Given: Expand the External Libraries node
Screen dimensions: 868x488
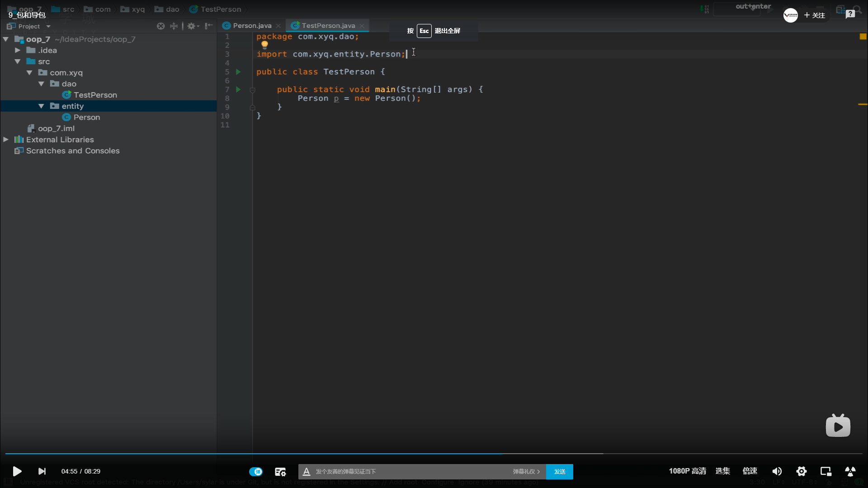Looking at the screenshot, I should click(6, 140).
